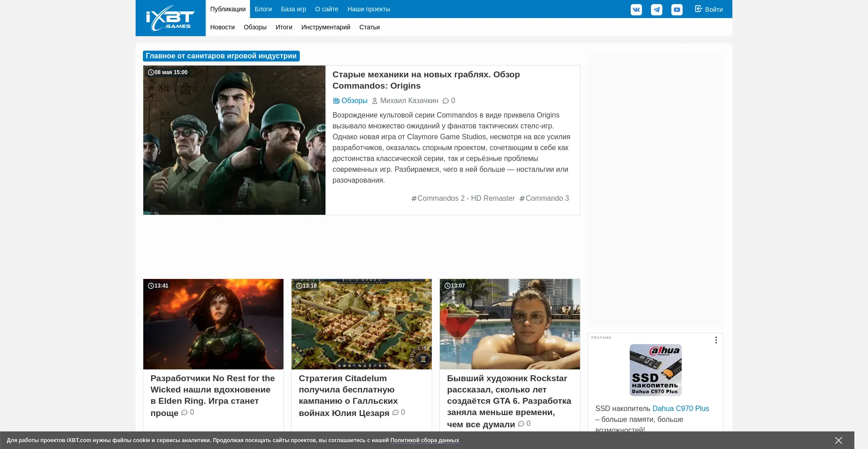This screenshot has width=868, height=449.
Task: Open the База игр tab
Action: [293, 9]
